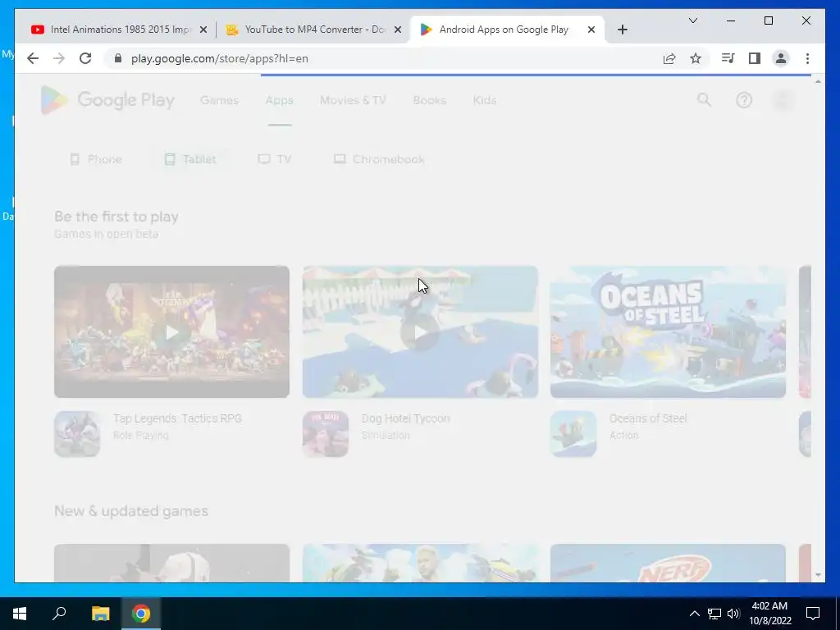
Task: Reload the page with the refresh icon
Action: (85, 58)
